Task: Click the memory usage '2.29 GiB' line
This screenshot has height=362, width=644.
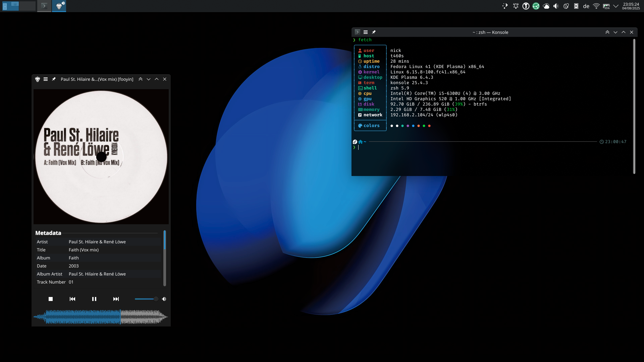Action: pyautogui.click(x=424, y=110)
